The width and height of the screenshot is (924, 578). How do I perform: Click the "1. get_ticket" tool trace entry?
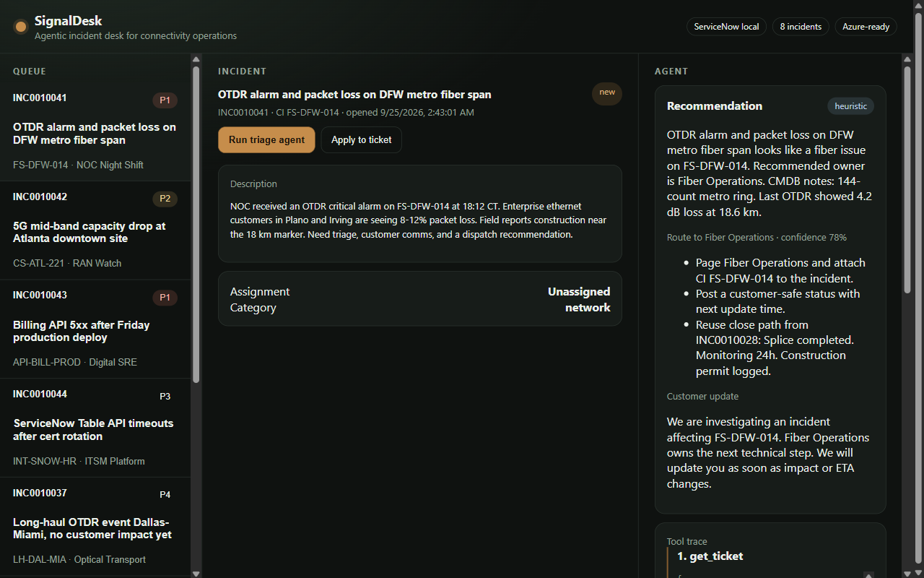[x=710, y=556]
